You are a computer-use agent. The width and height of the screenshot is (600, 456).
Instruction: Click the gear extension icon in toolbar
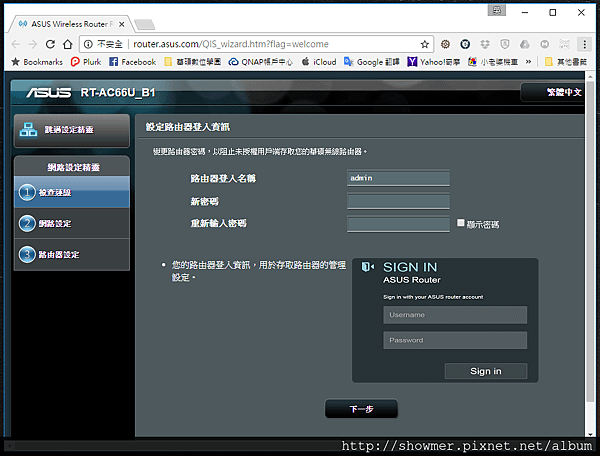coord(445,44)
